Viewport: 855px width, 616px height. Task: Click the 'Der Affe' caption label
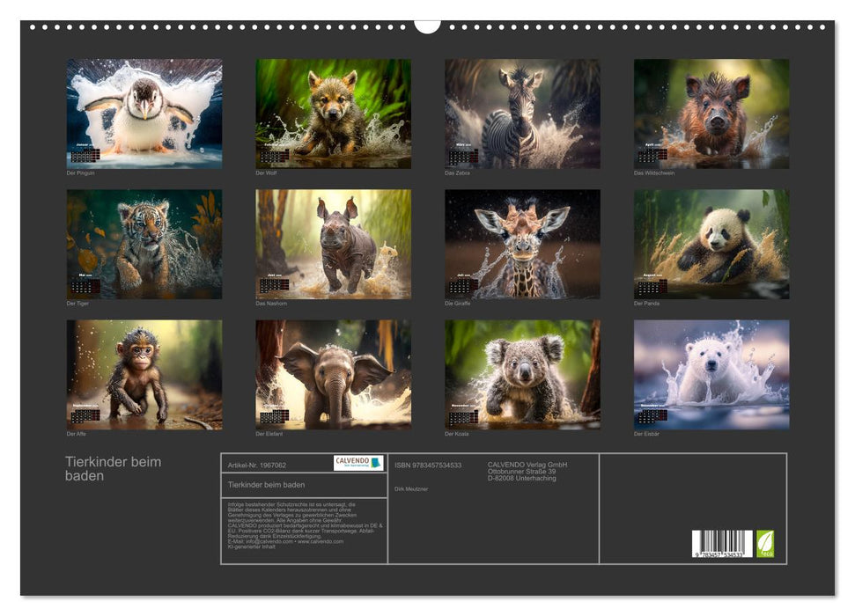click(77, 434)
